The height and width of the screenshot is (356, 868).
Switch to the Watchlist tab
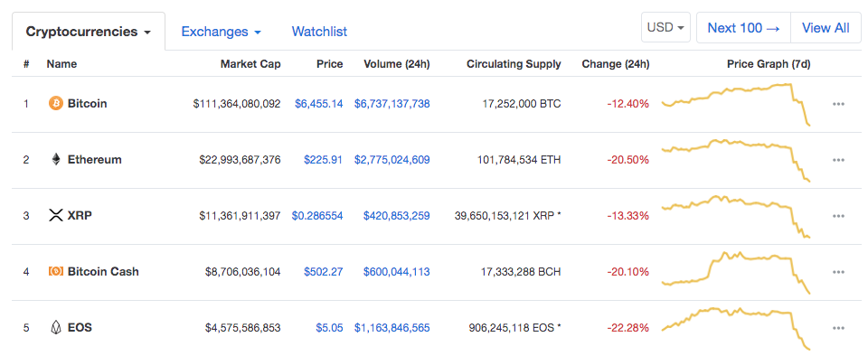(x=319, y=32)
